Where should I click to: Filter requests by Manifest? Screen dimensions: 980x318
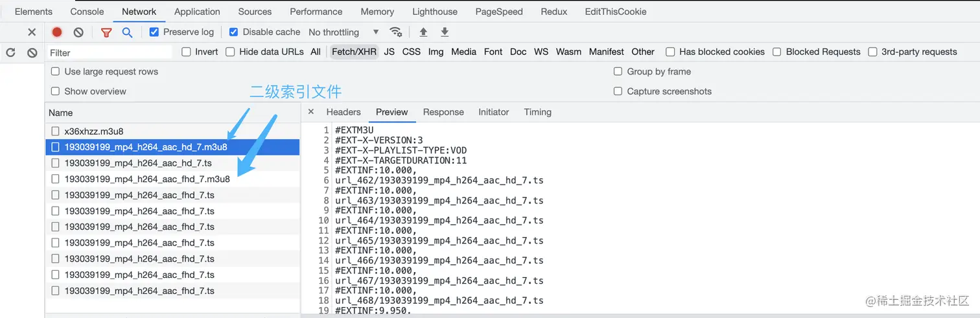606,52
